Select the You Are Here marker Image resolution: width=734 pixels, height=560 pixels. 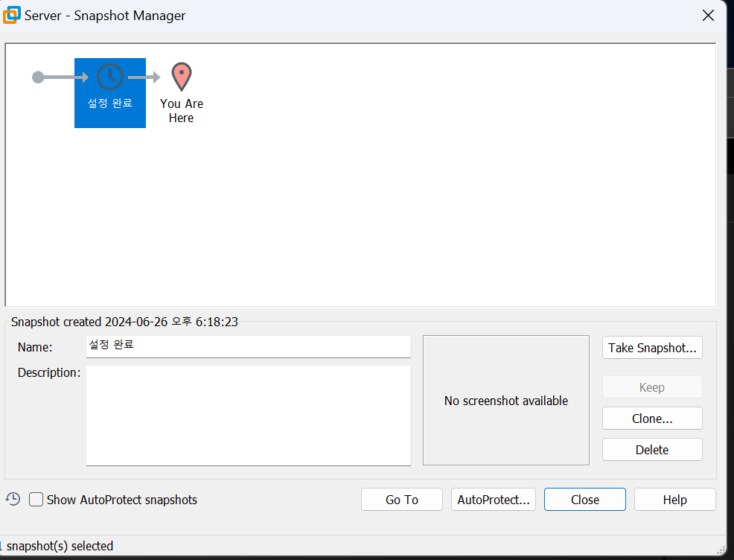(182, 92)
